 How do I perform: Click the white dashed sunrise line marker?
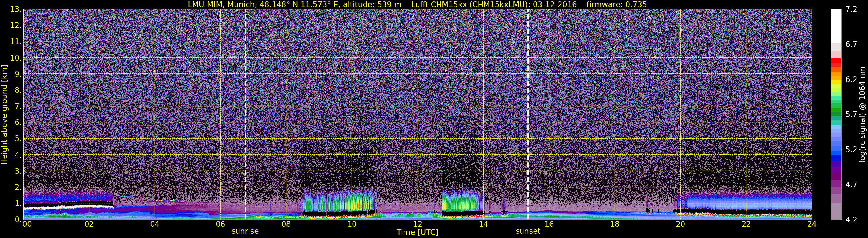[x=245, y=114]
